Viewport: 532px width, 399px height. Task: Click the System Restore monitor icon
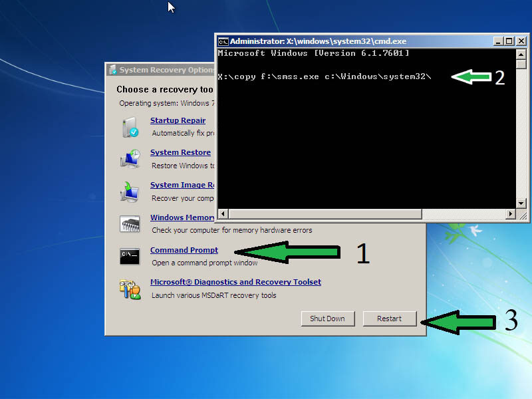pyautogui.click(x=129, y=158)
